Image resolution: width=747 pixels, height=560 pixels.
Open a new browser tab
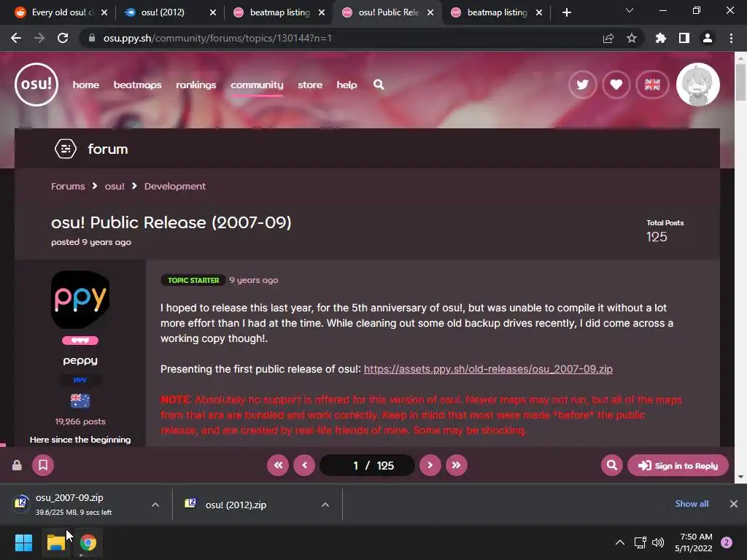point(566,12)
